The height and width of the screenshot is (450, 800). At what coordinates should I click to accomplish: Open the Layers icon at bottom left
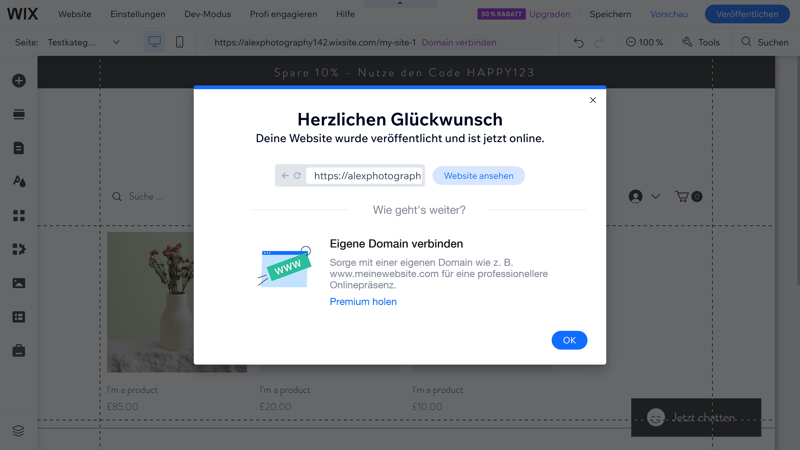18,431
